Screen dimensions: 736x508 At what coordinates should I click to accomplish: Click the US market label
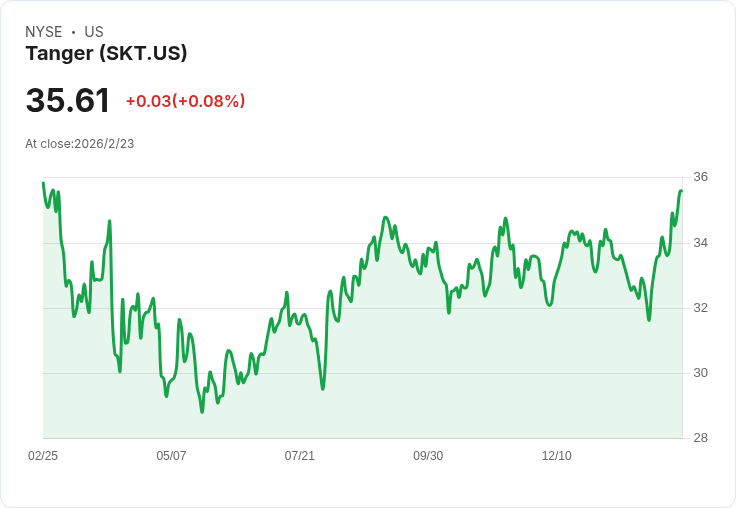tap(94, 32)
